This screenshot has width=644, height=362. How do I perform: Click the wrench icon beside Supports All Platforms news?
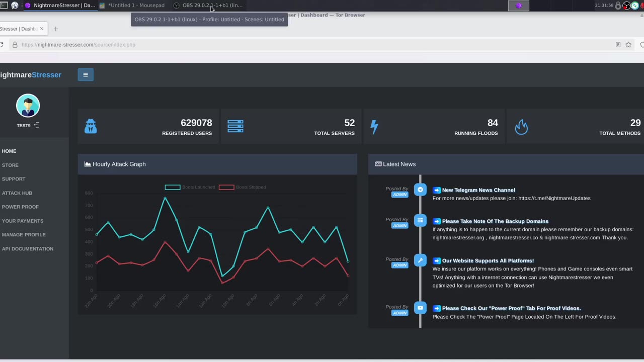[x=420, y=260]
